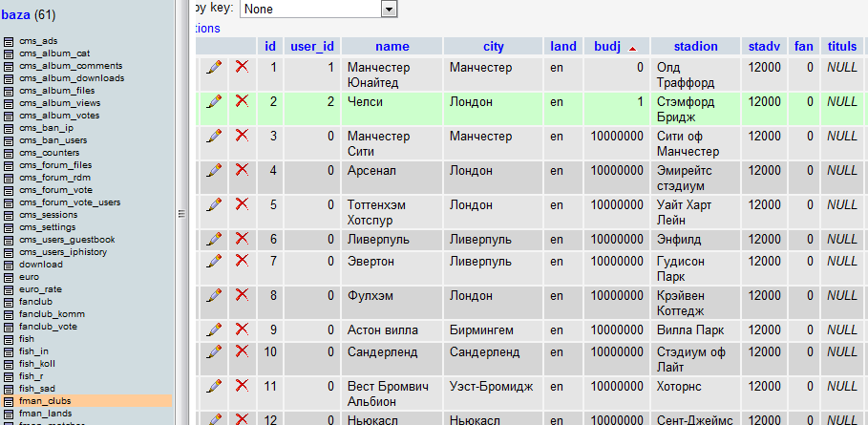Toggle budj ascending sort arrow
The image size is (868, 425).
633,49
